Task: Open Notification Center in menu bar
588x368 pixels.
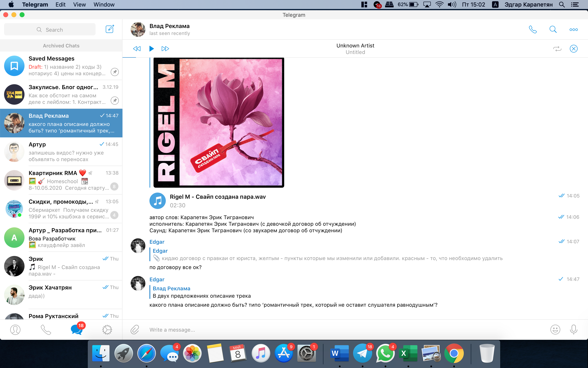Action: (575, 4)
